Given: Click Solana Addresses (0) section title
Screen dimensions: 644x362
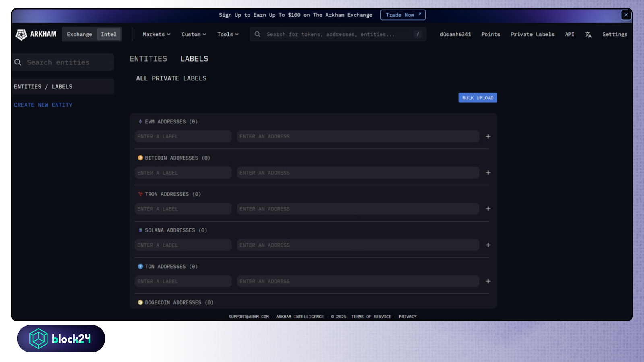Looking at the screenshot, I should coord(176,230).
